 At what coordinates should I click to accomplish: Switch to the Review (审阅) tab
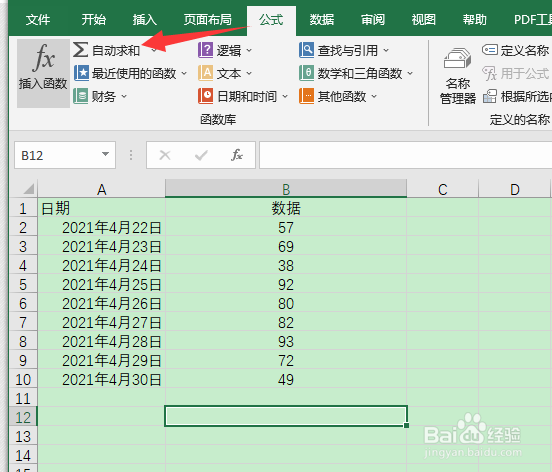point(373,20)
